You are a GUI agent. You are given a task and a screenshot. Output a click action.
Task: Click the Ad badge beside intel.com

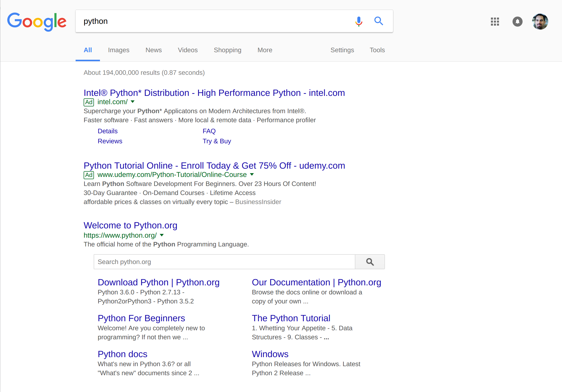(89, 102)
